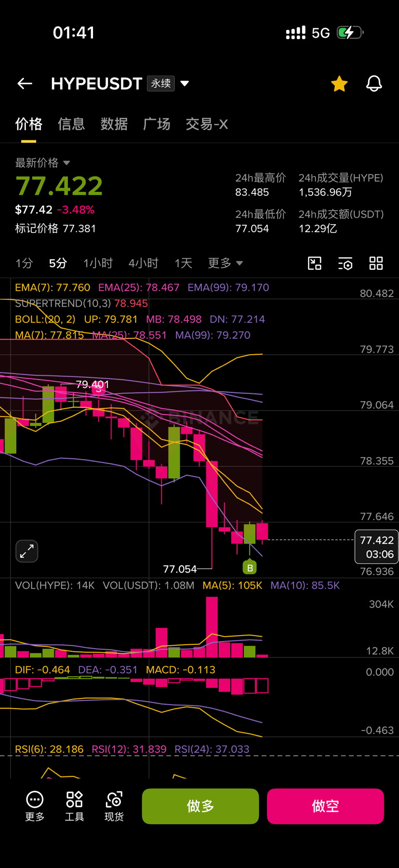Select the 5分 timeframe

[x=58, y=263]
